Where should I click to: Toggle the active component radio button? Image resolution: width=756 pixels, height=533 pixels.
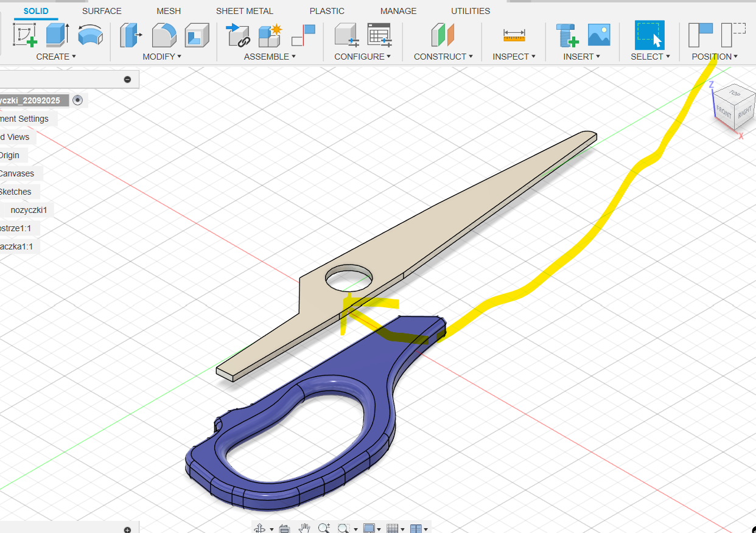[77, 100]
